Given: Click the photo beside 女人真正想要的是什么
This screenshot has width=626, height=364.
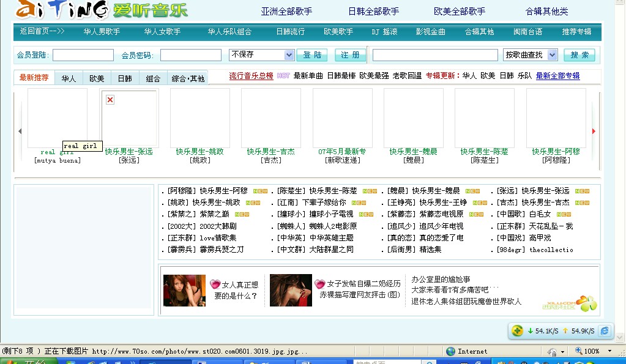Looking at the screenshot, I should pos(184,290).
